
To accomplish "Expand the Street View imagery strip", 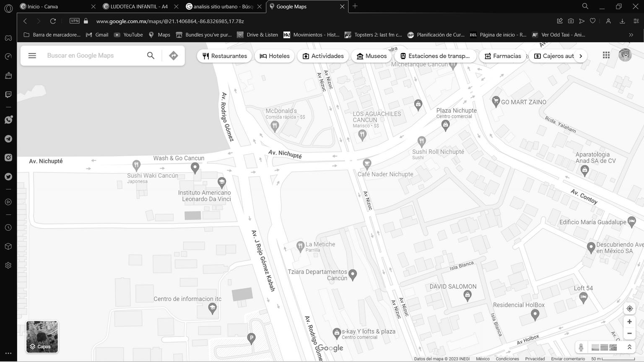I will [629, 347].
